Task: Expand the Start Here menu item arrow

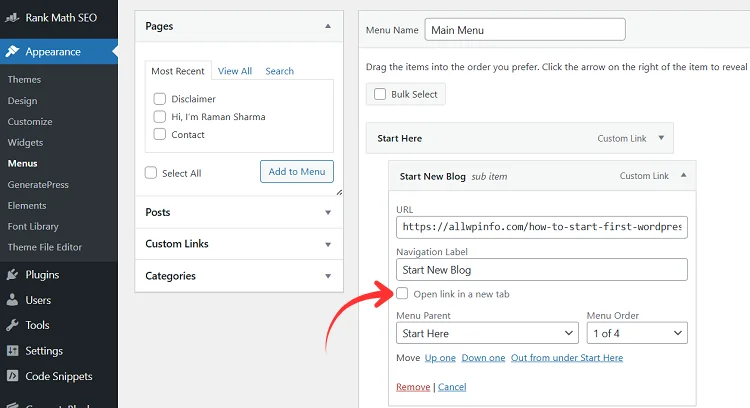Action: pos(661,138)
